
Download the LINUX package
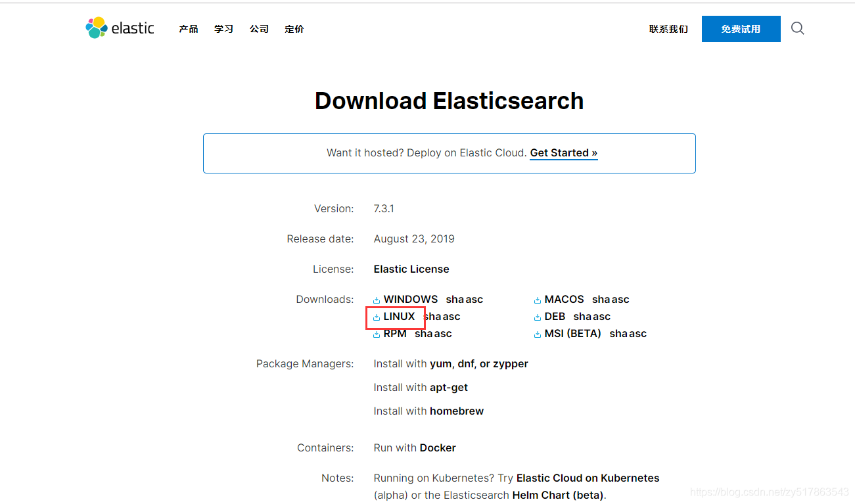point(400,316)
